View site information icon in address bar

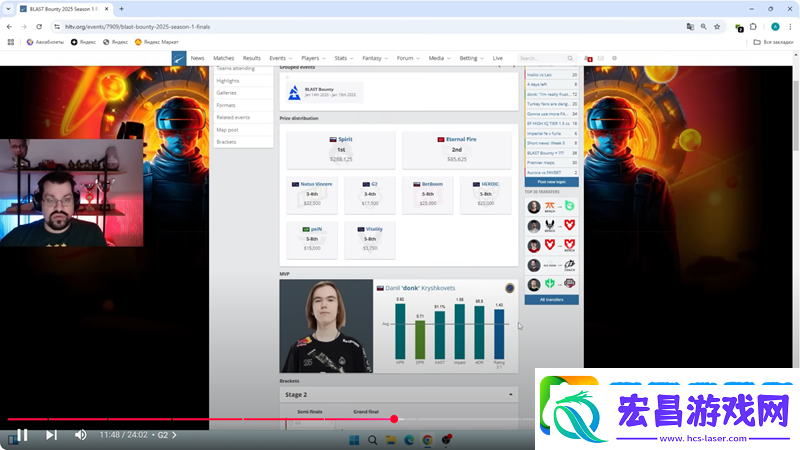click(x=57, y=27)
